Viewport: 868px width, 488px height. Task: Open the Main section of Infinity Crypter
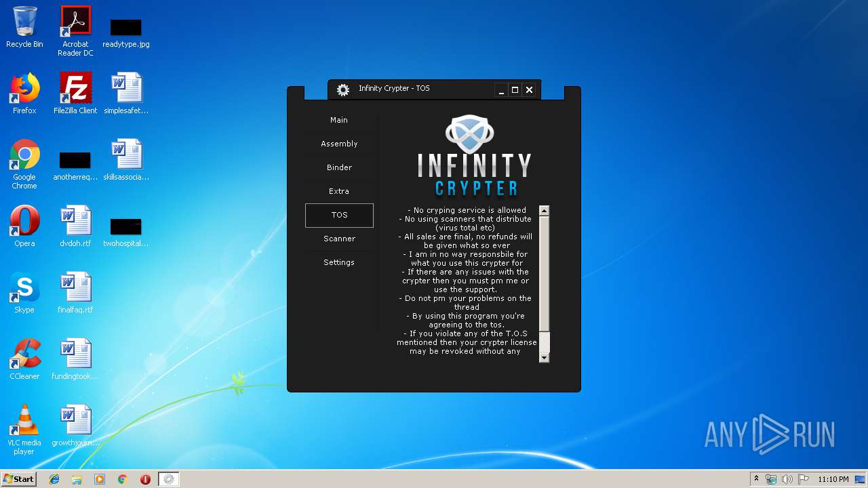point(339,120)
